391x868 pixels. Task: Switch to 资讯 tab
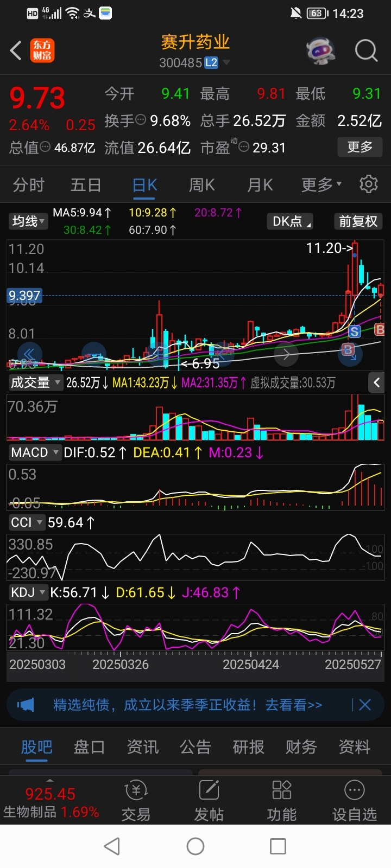tap(142, 747)
